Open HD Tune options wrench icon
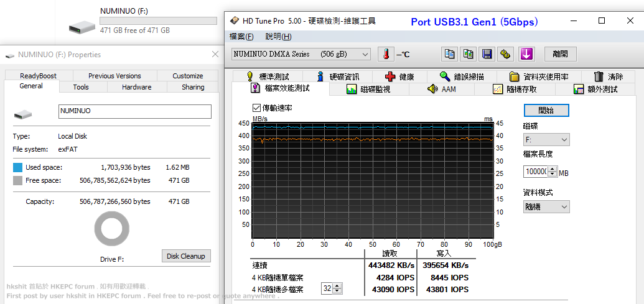The height and width of the screenshot is (304, 644). point(506,54)
